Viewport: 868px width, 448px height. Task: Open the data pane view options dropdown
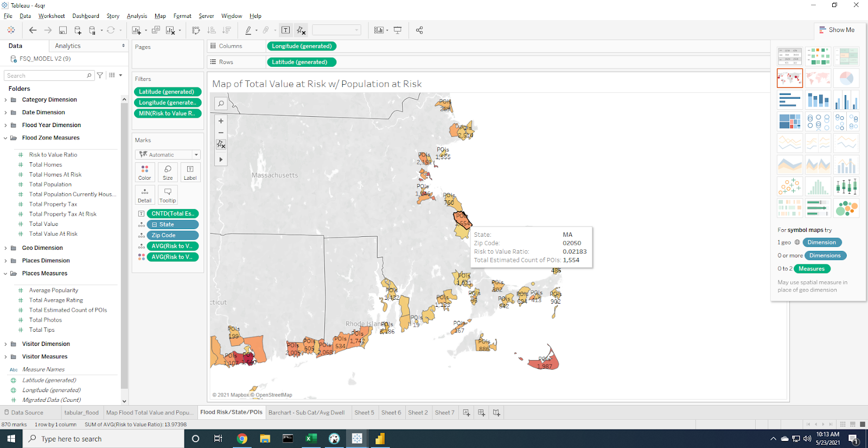coord(116,75)
